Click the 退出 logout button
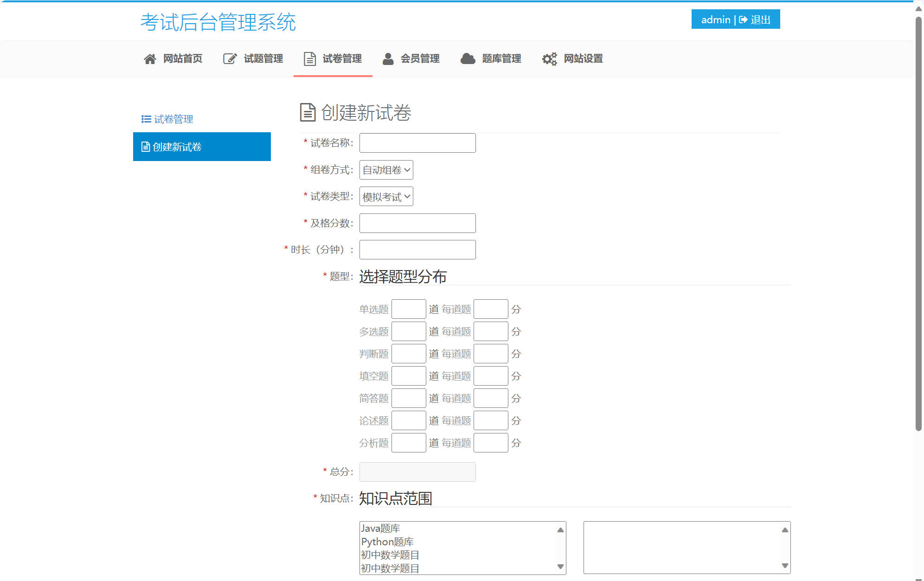This screenshot has width=924, height=581. (759, 19)
